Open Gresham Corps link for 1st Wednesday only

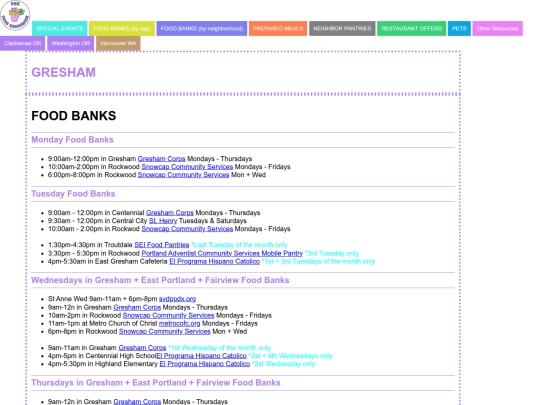[x=142, y=348]
